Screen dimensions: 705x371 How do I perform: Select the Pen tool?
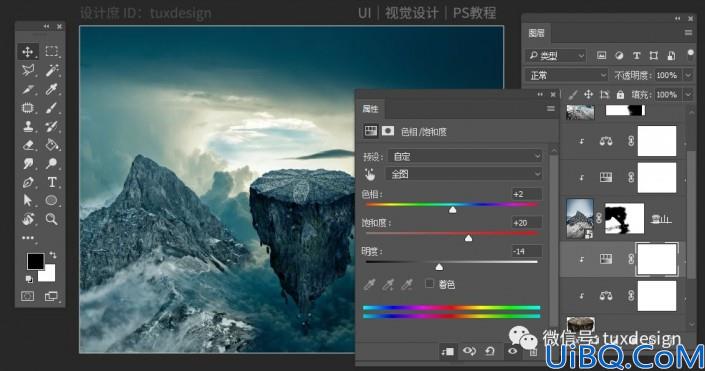[28, 182]
